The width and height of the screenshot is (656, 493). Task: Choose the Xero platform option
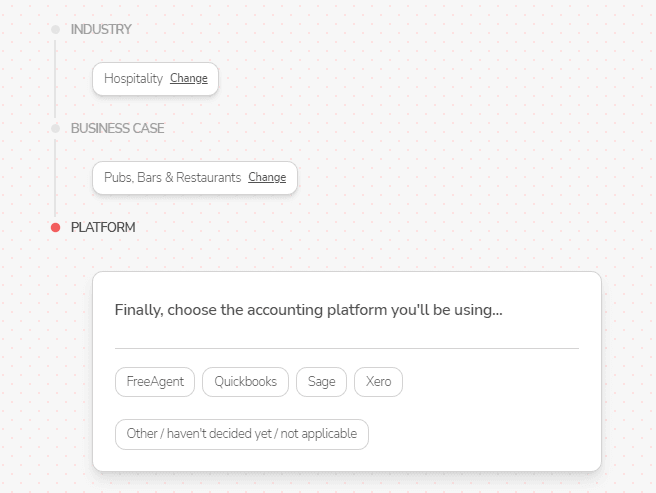click(378, 382)
